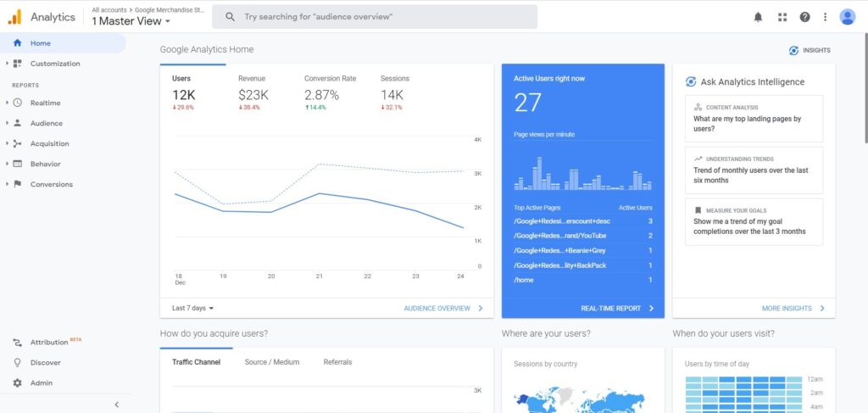Screen dimensions: 868x413
Task: Click the Behavior window icon
Action: (17, 164)
